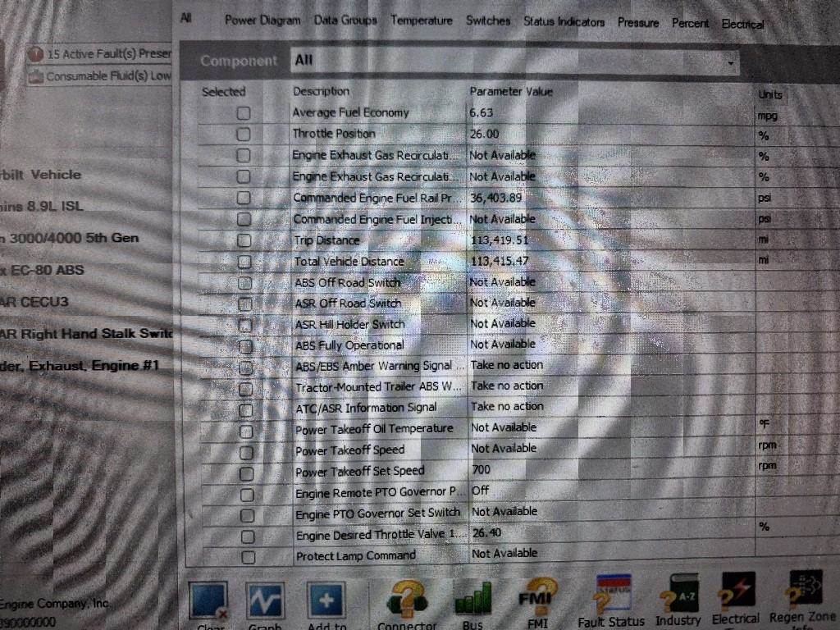The image size is (840, 630).
Task: Open the Graph tool
Action: click(x=265, y=601)
